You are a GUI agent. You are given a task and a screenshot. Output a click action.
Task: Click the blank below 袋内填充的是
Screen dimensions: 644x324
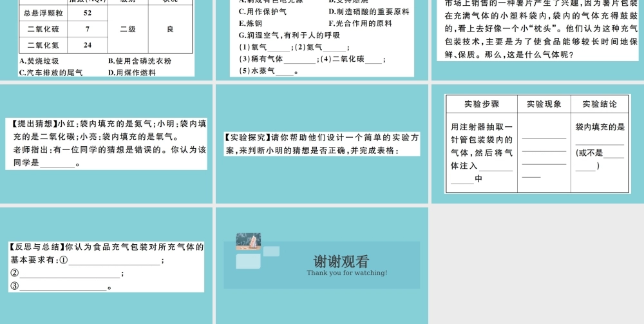(x=600, y=141)
